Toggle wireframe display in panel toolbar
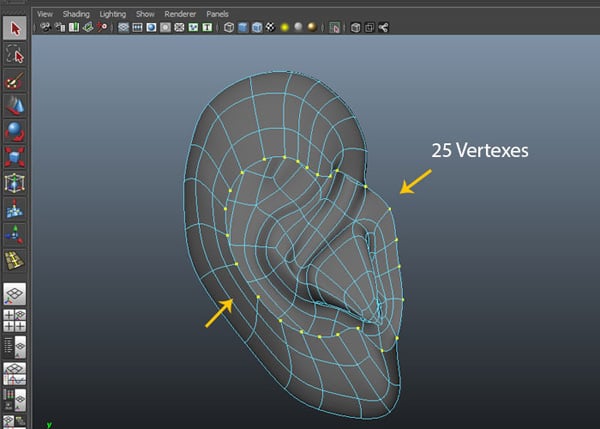The width and height of the screenshot is (600, 429). coord(229,29)
